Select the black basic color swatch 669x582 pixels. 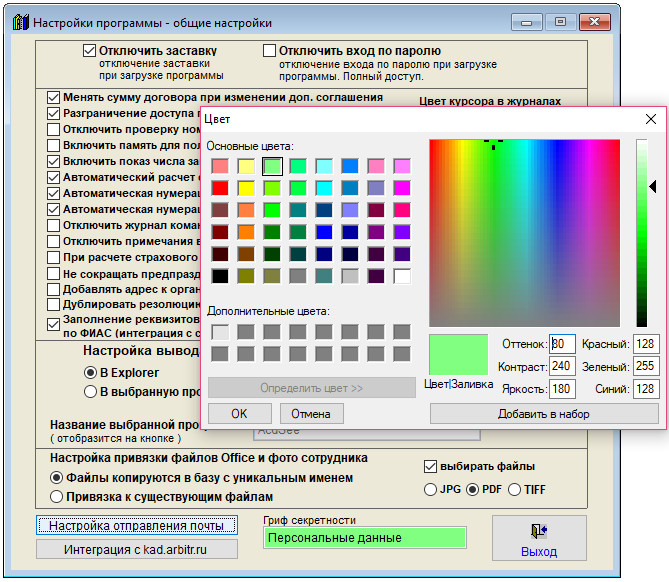click(220, 275)
